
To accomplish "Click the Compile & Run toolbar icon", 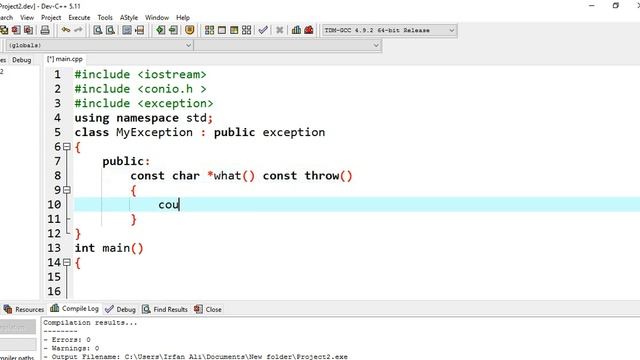I will coord(234,30).
